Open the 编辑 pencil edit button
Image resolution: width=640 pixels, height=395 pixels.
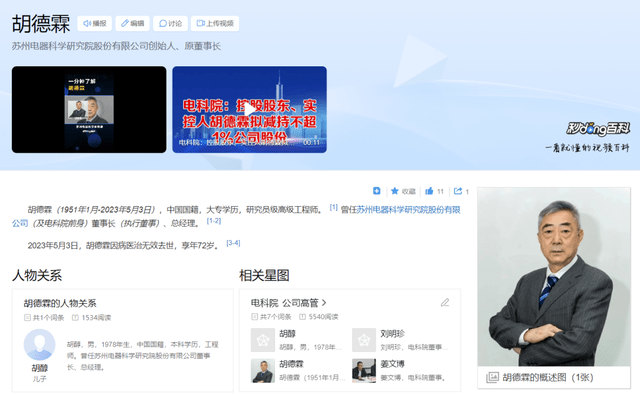(x=132, y=24)
